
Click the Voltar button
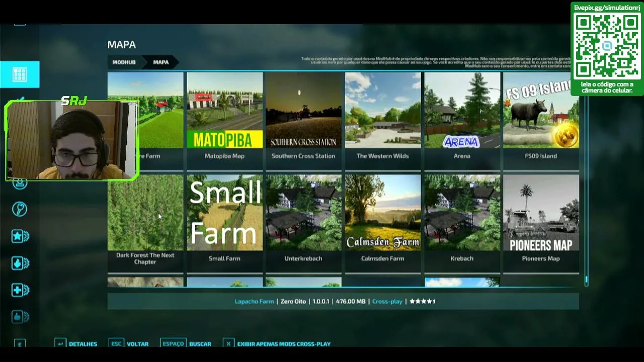[137, 344]
